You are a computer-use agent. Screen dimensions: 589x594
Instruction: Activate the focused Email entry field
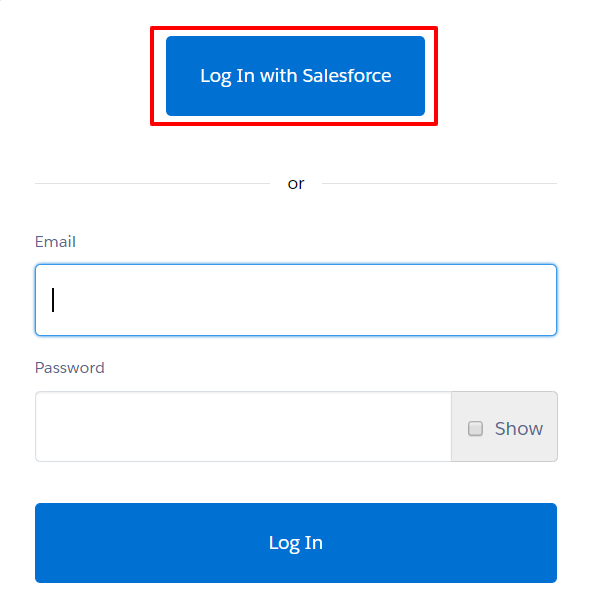(x=296, y=300)
